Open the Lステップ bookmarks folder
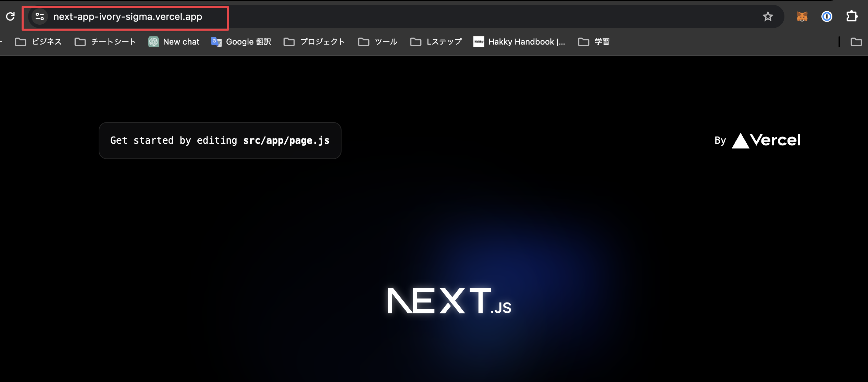 (x=436, y=42)
